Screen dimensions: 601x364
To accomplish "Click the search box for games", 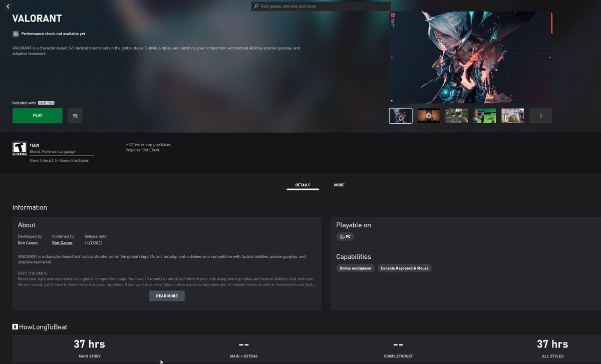I will 321,7.
